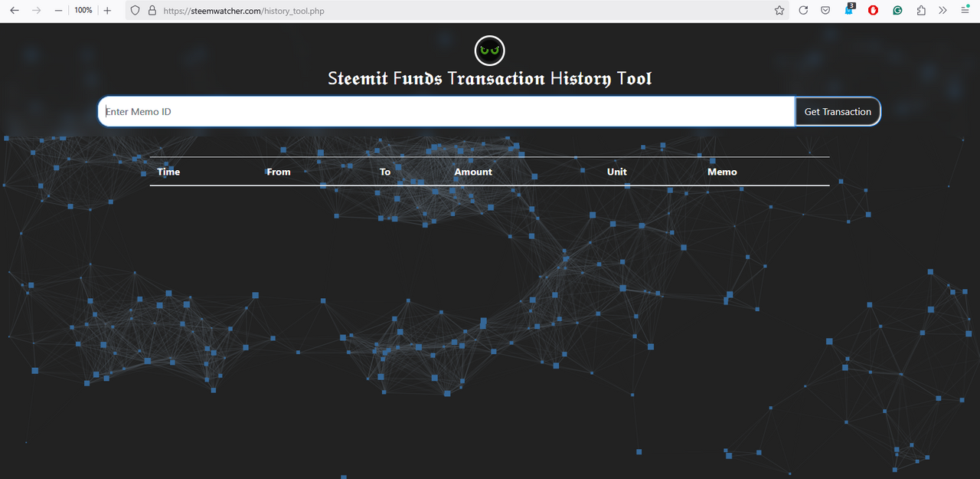Open the red Opera-style extension icon

pos(874,11)
